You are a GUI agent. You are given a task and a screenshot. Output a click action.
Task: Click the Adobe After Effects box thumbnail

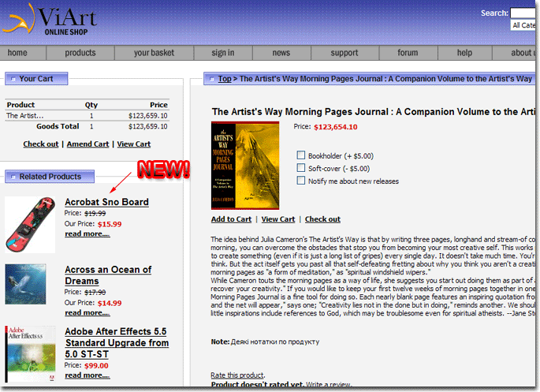click(x=30, y=354)
